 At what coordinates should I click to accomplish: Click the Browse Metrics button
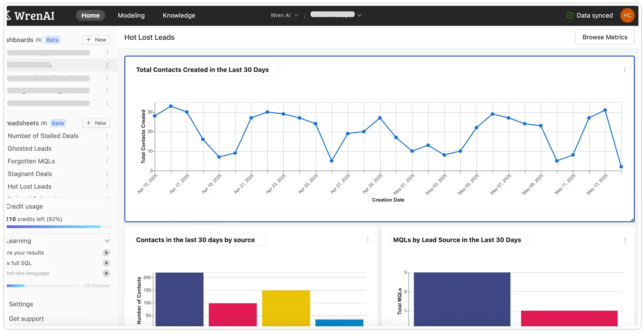click(x=604, y=37)
